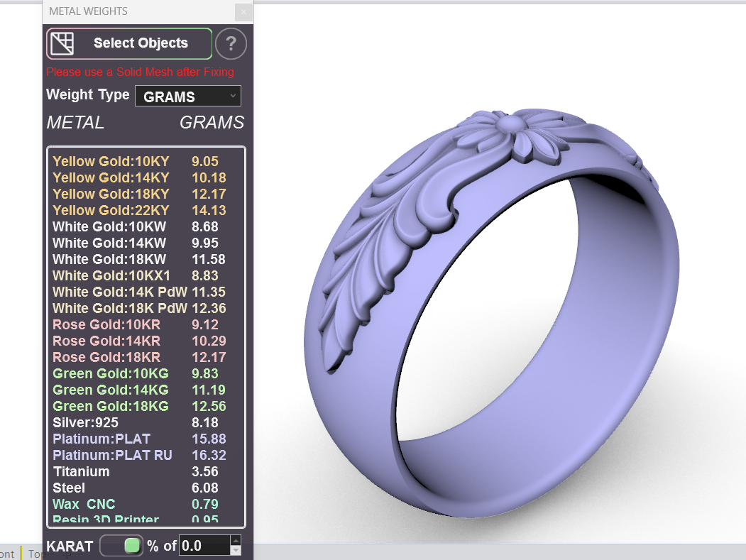The image size is (746, 560).
Task: Click the red Solid Mesh warning text
Action: tap(140, 72)
